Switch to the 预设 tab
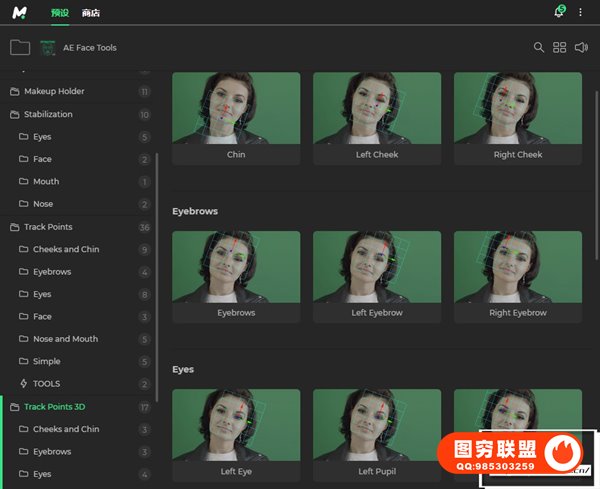This screenshot has width=600, height=489. click(59, 13)
